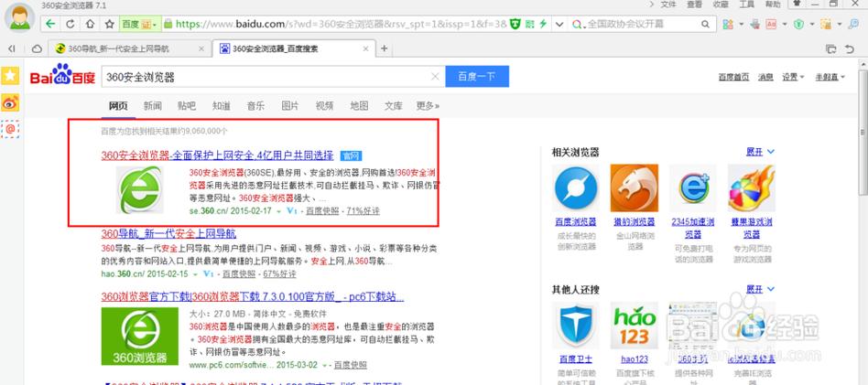Expand the 更多» categories
Screen dimensions: 868x385
point(428,106)
